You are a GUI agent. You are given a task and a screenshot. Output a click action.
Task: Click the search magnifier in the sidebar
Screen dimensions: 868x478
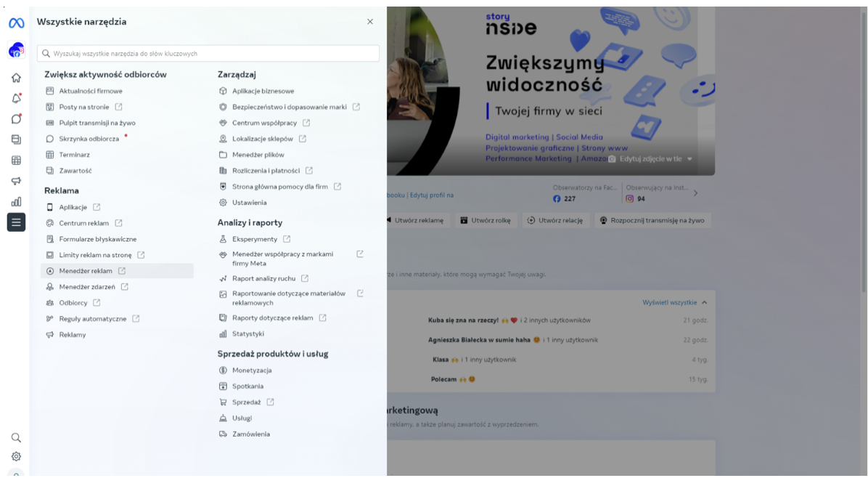pyautogui.click(x=16, y=437)
